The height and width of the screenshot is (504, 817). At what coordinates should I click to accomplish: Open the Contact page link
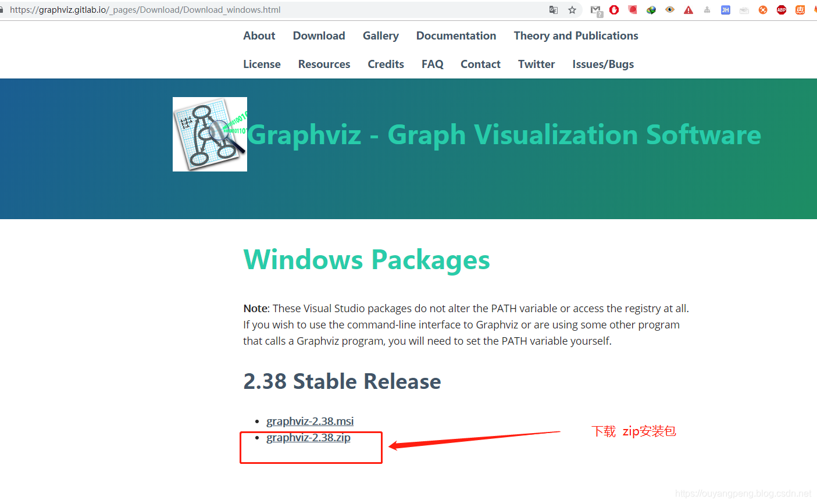click(481, 64)
